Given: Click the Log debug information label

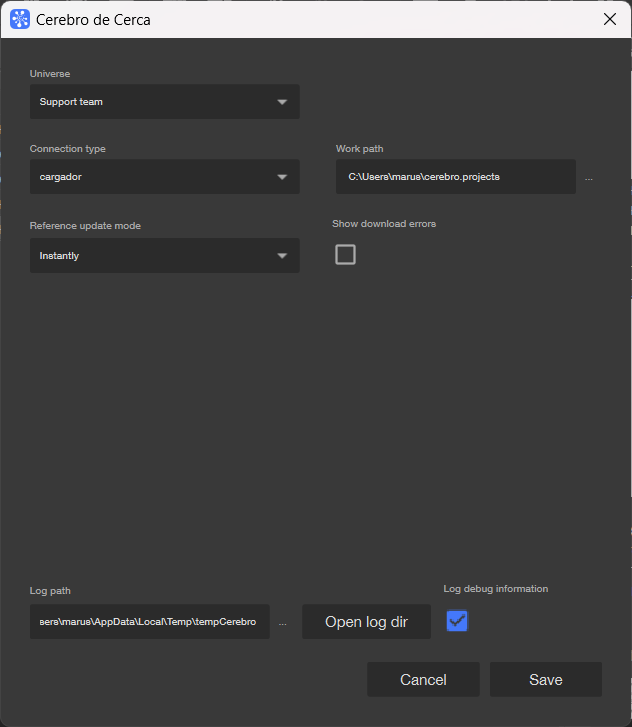Looking at the screenshot, I should tap(496, 589).
